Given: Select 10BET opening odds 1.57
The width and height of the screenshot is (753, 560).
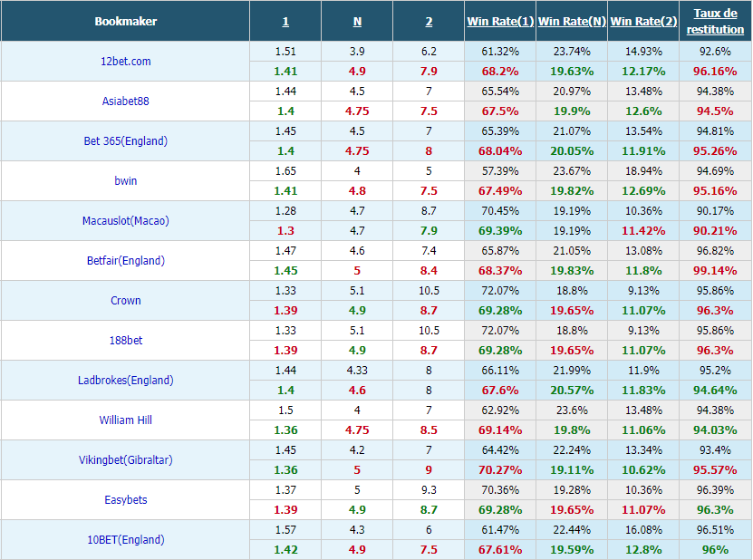Looking at the screenshot, I should coord(285,530).
